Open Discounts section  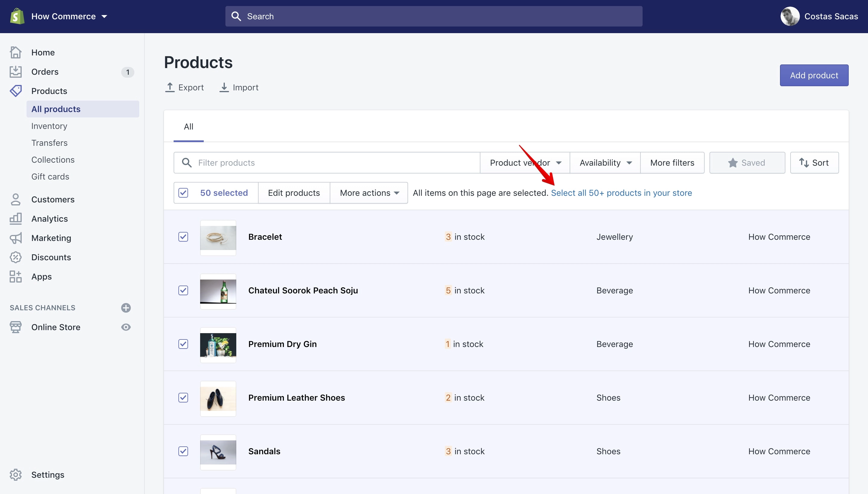(51, 257)
